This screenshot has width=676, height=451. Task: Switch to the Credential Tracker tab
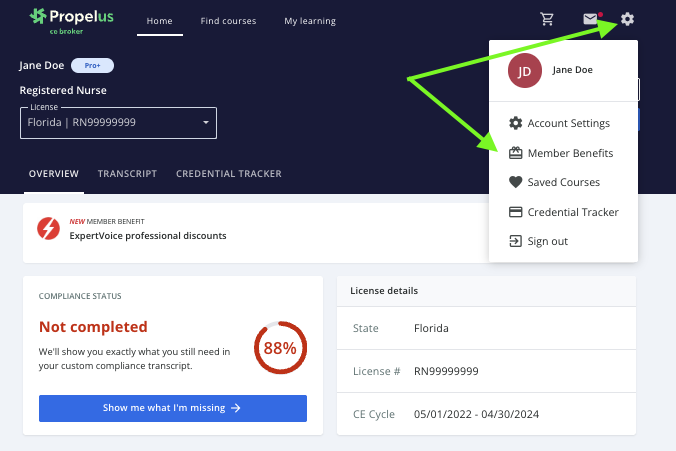(x=228, y=173)
